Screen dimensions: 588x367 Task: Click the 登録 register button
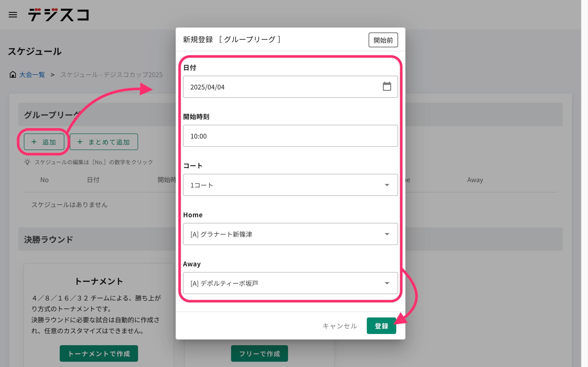tap(381, 326)
